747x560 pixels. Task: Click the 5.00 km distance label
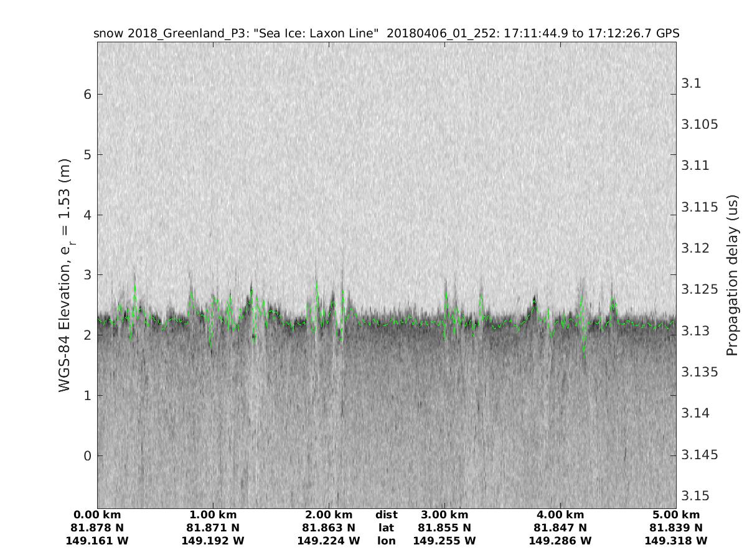pos(676,515)
